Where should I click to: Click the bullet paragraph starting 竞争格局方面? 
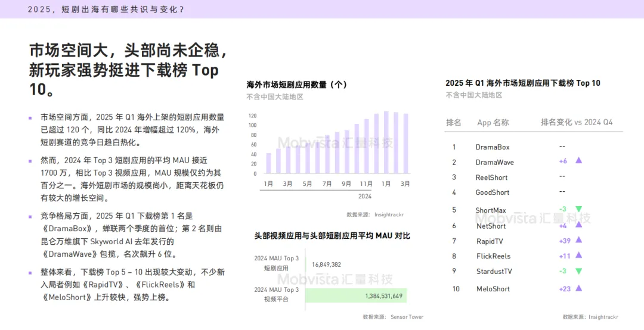pos(131,235)
